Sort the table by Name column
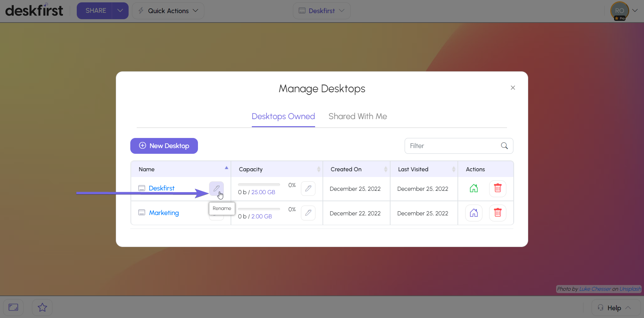This screenshot has height=318, width=644. [x=181, y=169]
